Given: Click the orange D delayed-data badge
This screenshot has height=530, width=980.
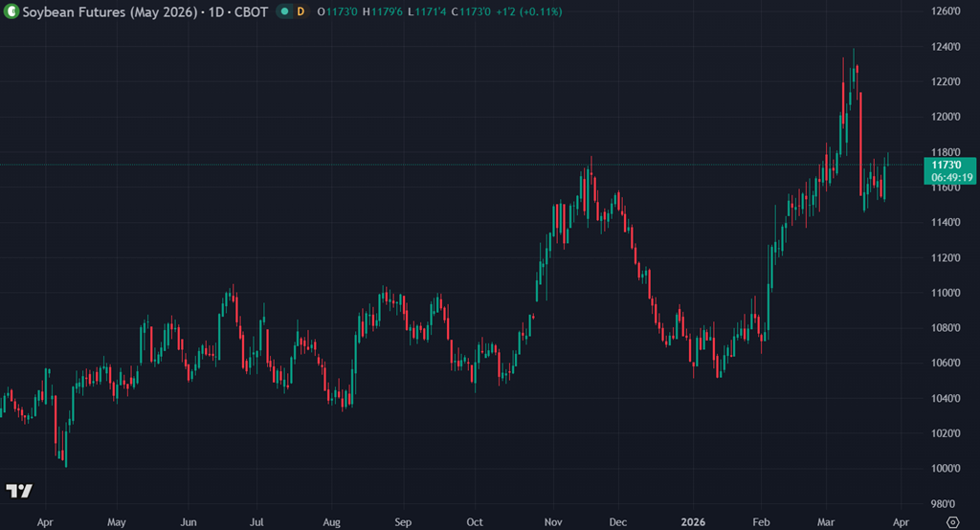Looking at the screenshot, I should click(301, 11).
